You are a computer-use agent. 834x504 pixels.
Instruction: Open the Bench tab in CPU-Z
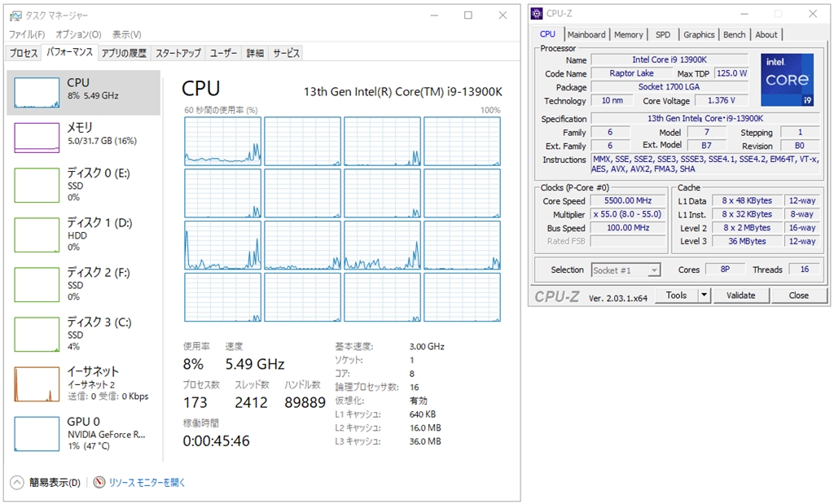pyautogui.click(x=735, y=34)
